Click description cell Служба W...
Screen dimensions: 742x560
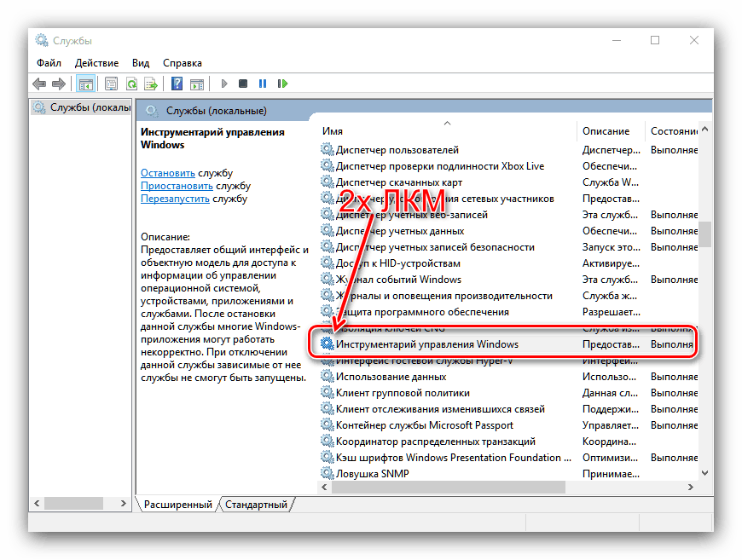coord(611,182)
